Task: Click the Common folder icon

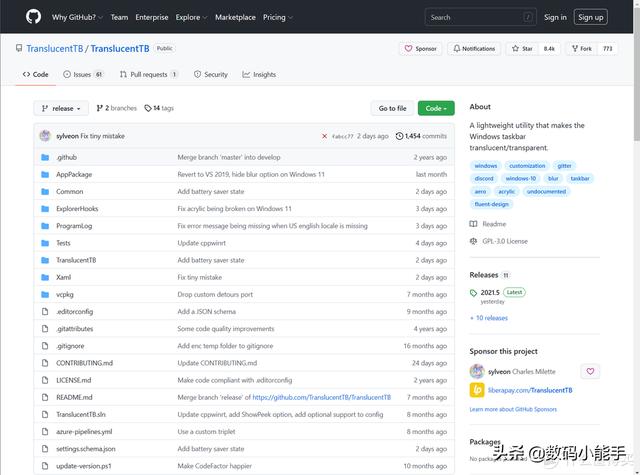Action: pyautogui.click(x=45, y=192)
